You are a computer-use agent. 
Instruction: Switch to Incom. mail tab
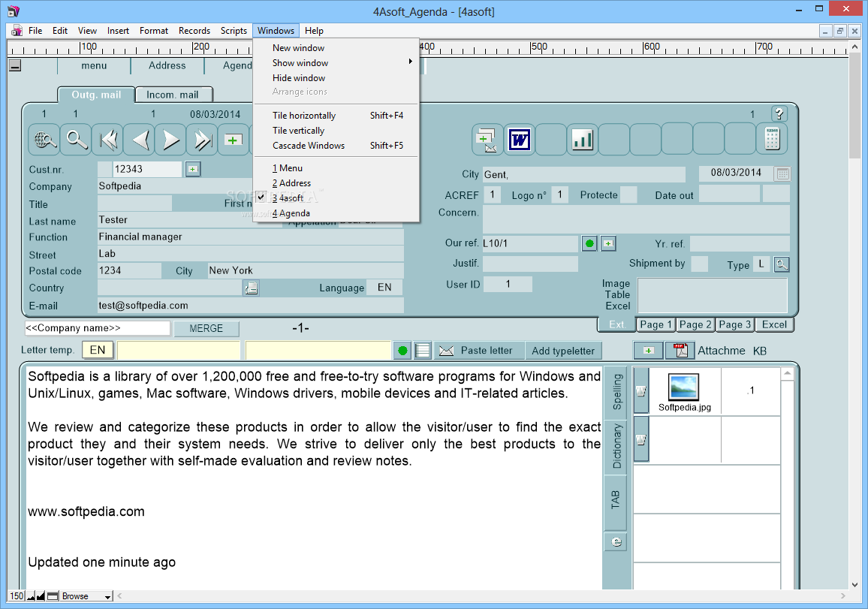coord(173,95)
